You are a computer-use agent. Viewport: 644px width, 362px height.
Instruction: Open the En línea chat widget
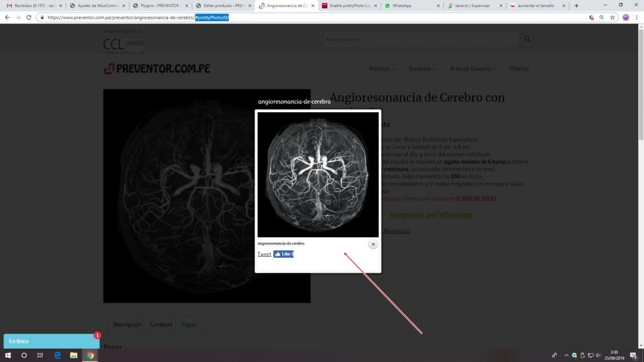coord(52,341)
